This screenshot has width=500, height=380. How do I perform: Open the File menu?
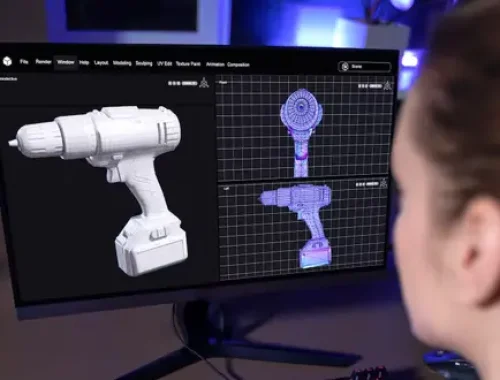coord(24,62)
